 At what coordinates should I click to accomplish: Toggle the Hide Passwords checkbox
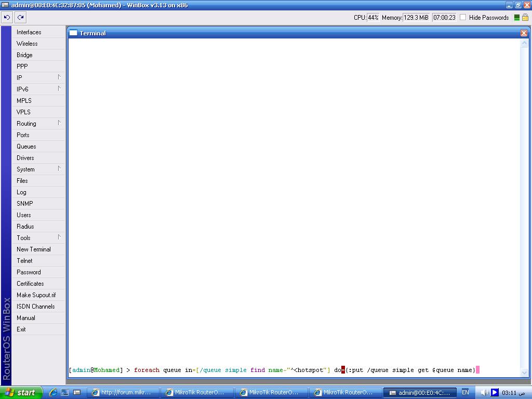coord(463,17)
